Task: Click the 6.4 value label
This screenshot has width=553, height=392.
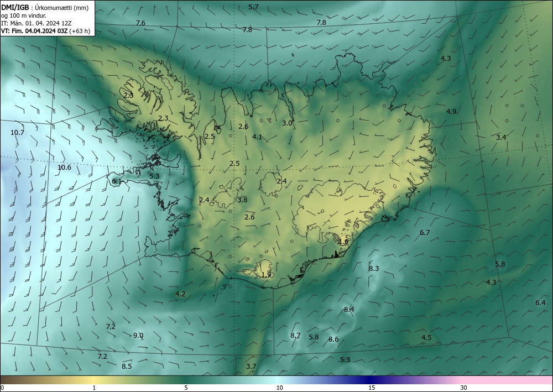Action: coord(540,303)
